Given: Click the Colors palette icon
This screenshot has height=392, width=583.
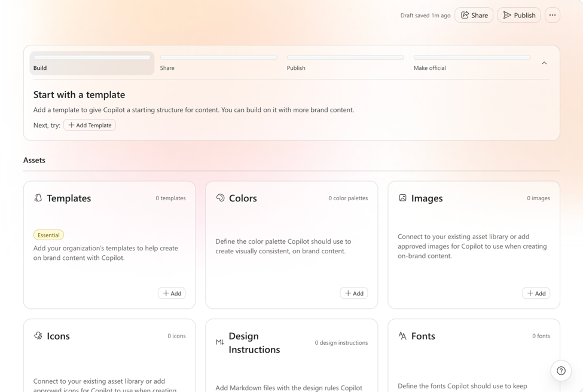Looking at the screenshot, I should pos(220,198).
